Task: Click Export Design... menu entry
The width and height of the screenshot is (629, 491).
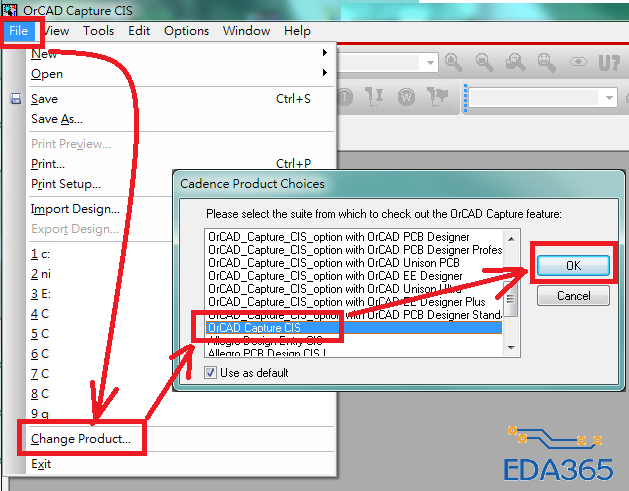Action: (75, 229)
